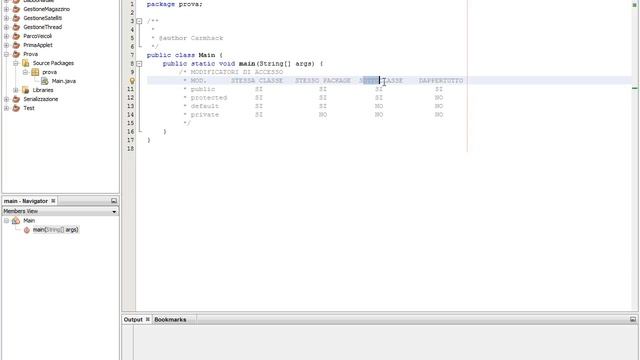Expand the Libraries node

[x=16, y=90]
